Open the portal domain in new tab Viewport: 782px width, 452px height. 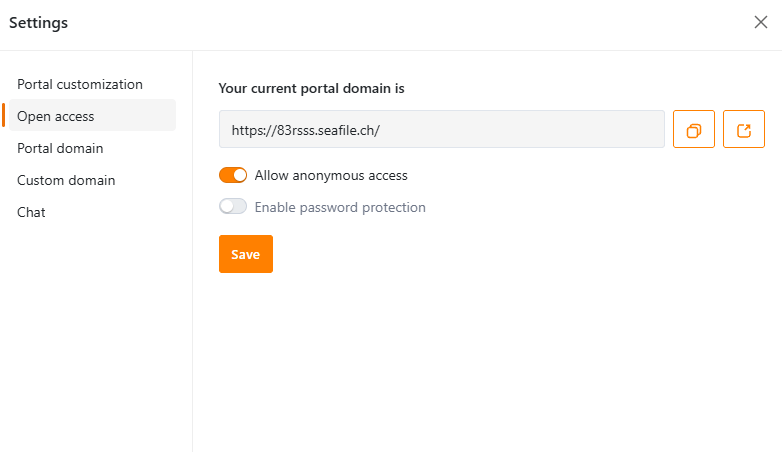[744, 129]
